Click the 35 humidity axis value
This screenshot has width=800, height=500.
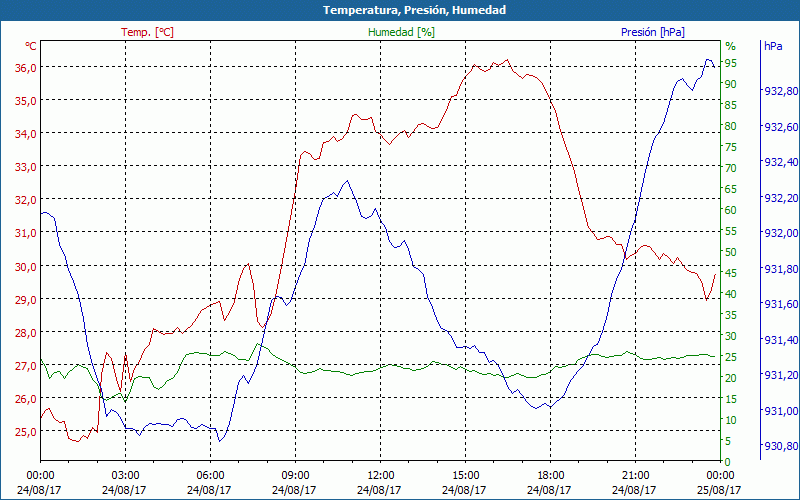[731, 315]
